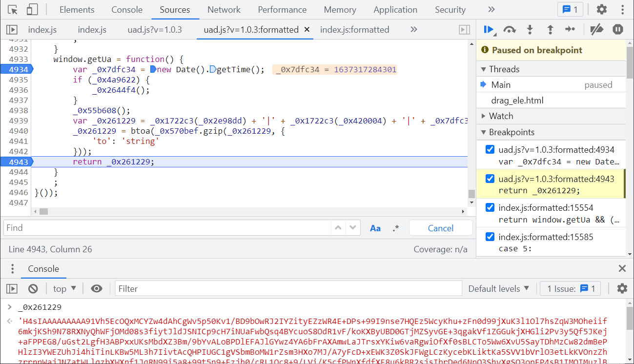Step out of current function
This screenshot has width=634, height=364.
550,30
